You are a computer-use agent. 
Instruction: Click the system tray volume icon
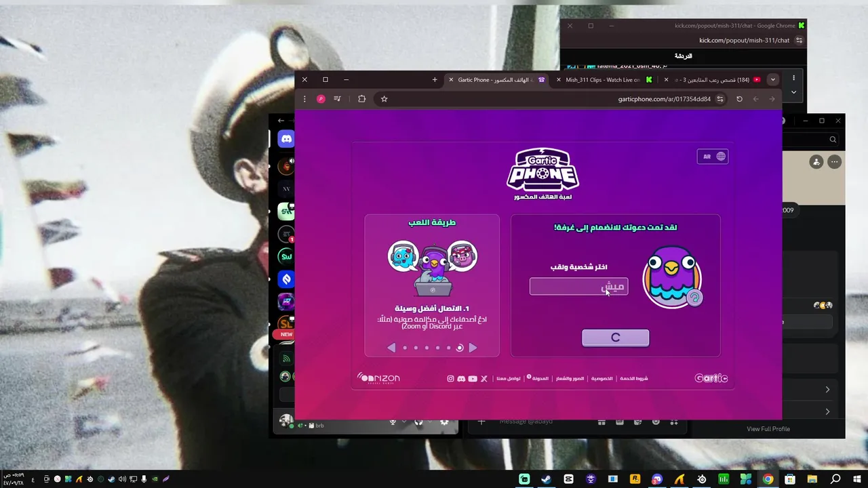pos(123,479)
